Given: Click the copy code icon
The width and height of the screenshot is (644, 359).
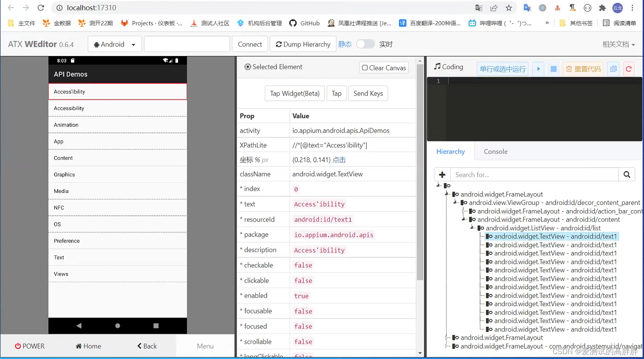Looking at the screenshot, I should coord(613,69).
